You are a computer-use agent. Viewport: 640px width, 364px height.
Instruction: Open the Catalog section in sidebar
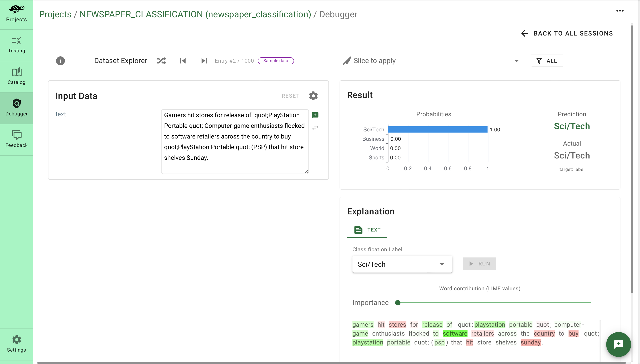[16, 77]
